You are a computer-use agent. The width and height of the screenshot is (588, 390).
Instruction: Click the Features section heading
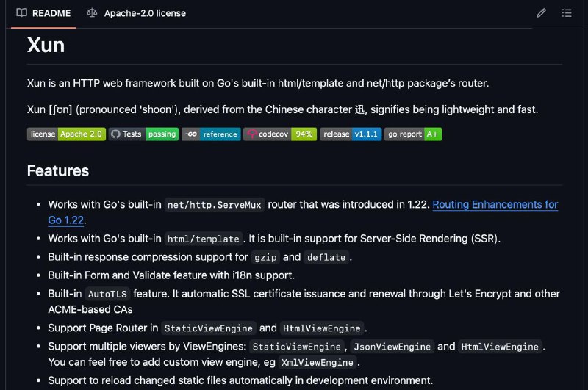58,171
